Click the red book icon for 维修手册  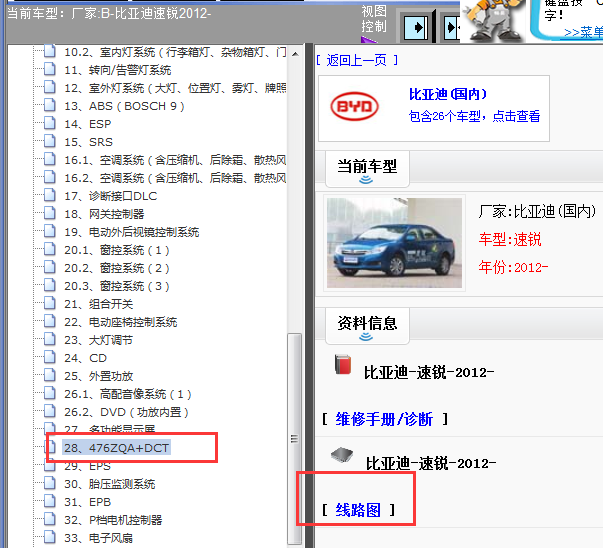[343, 365]
